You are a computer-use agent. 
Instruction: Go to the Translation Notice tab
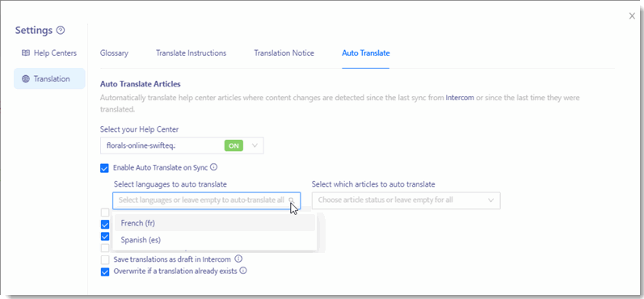(284, 53)
